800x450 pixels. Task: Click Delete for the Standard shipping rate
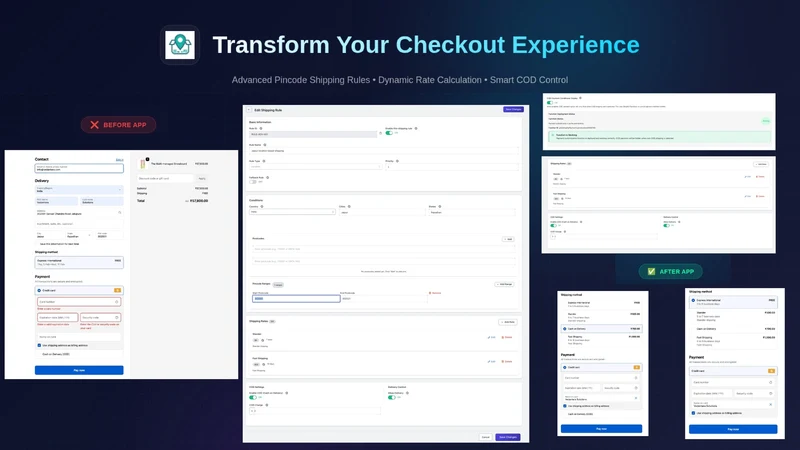coord(507,337)
